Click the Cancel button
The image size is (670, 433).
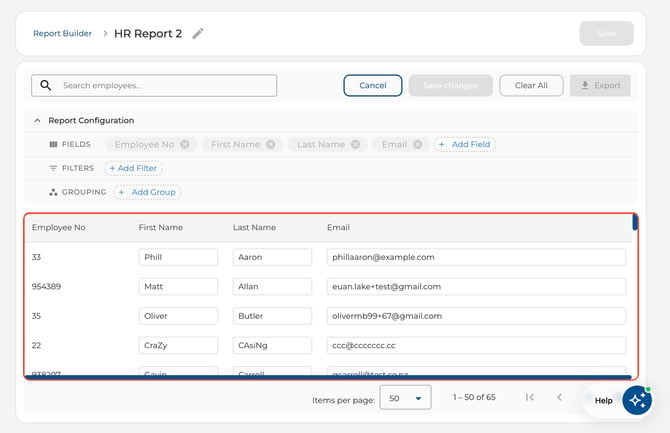tap(373, 85)
